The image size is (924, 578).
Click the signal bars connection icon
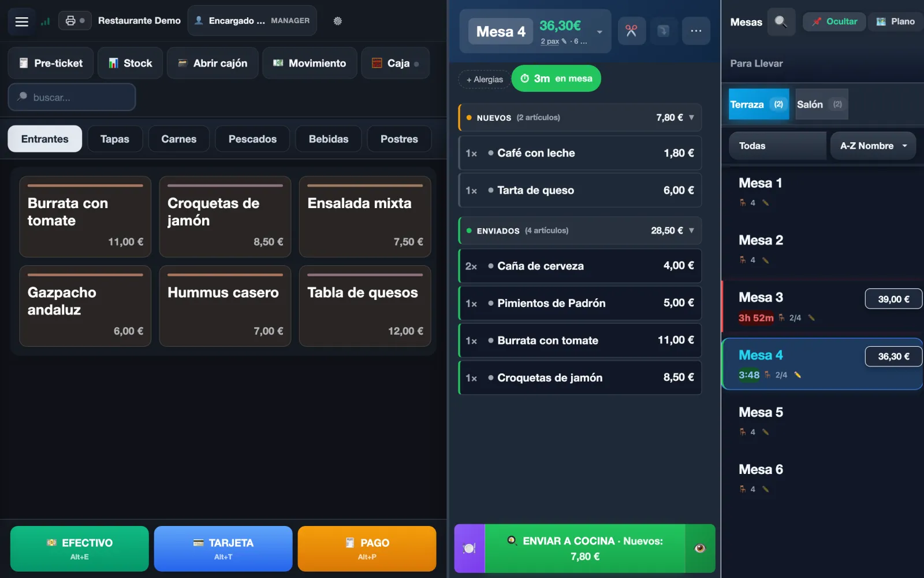point(45,21)
